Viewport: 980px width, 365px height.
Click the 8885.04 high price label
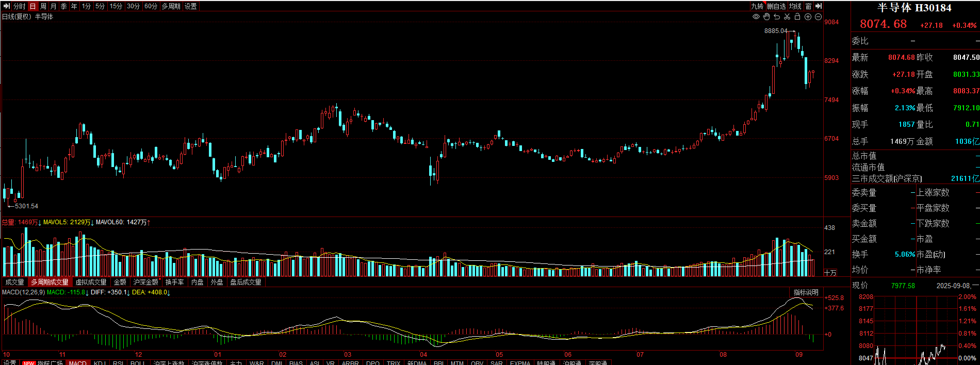click(x=776, y=31)
